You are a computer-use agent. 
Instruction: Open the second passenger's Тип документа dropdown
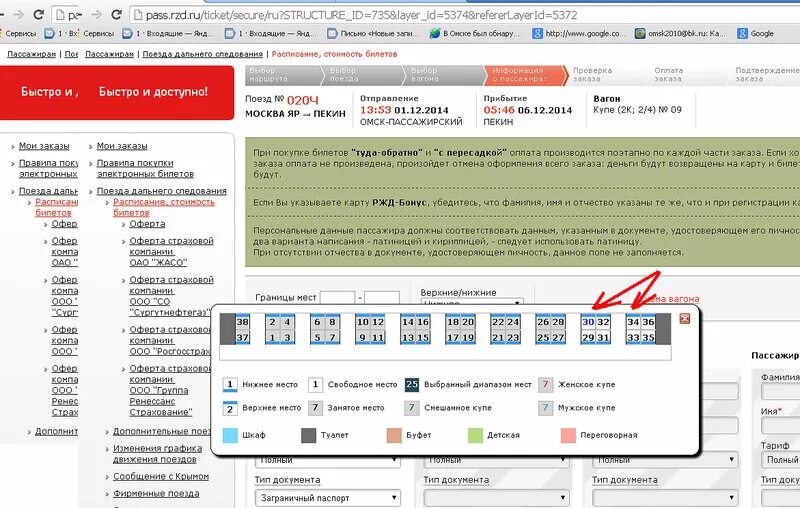(496, 498)
